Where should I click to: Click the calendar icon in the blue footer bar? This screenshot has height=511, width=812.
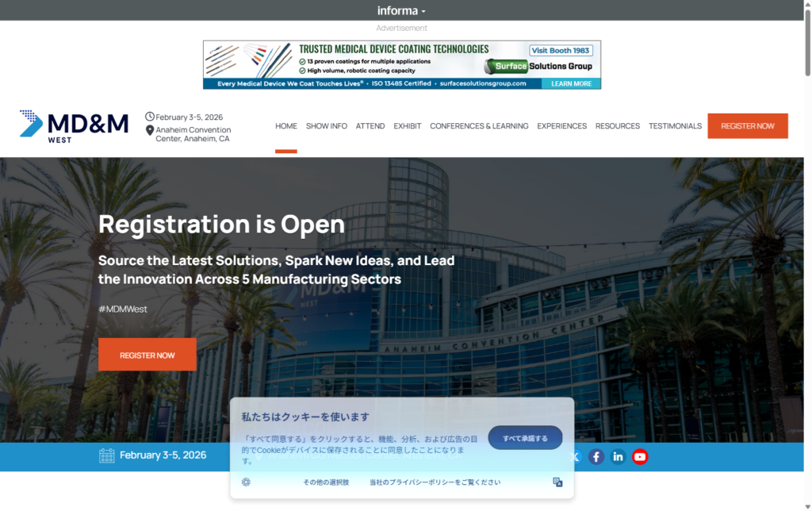pyautogui.click(x=105, y=455)
